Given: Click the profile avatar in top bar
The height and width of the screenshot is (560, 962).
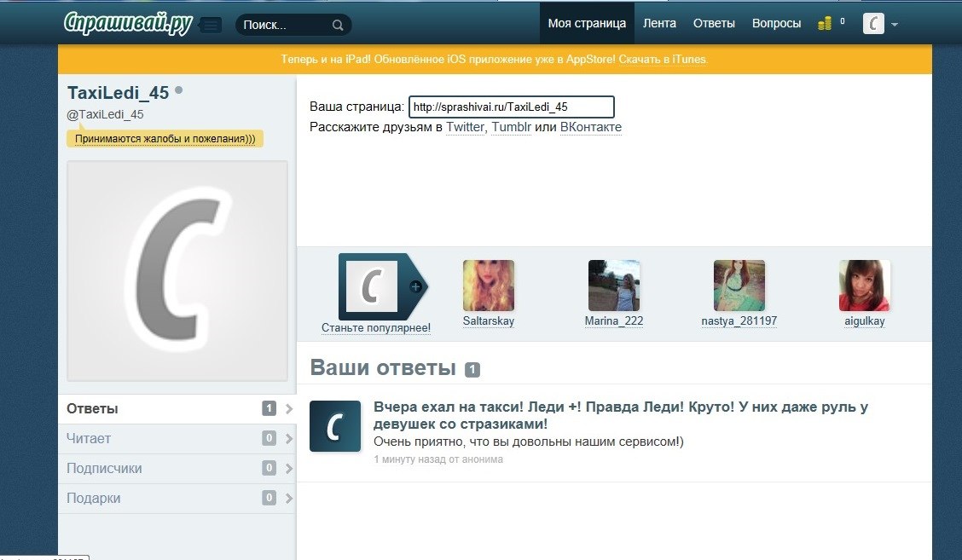Looking at the screenshot, I should tap(873, 24).
